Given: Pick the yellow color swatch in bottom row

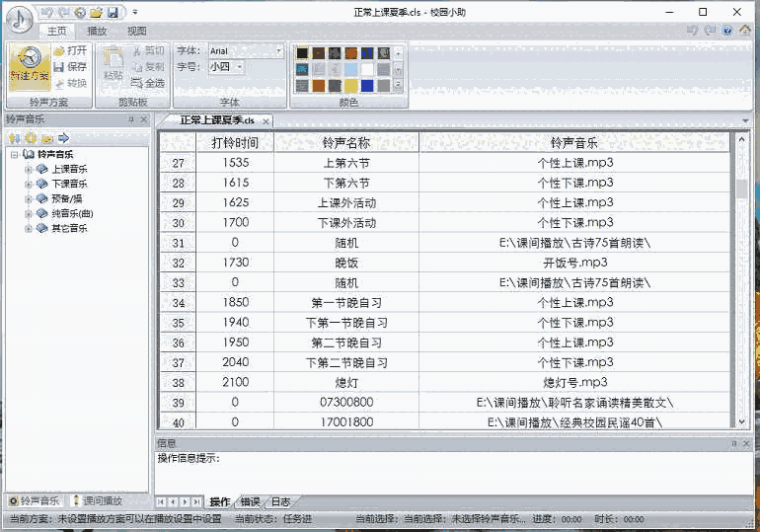Looking at the screenshot, I should pyautogui.click(x=351, y=86).
